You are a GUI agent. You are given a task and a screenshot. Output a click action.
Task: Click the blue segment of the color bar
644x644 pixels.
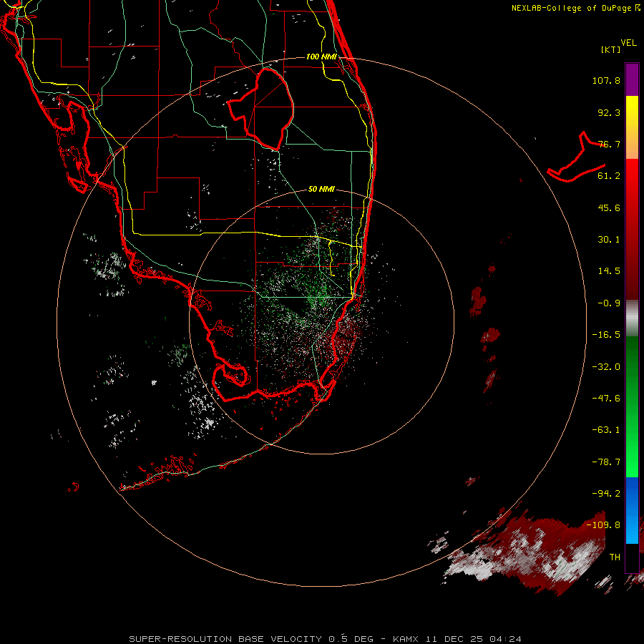[x=632, y=510]
